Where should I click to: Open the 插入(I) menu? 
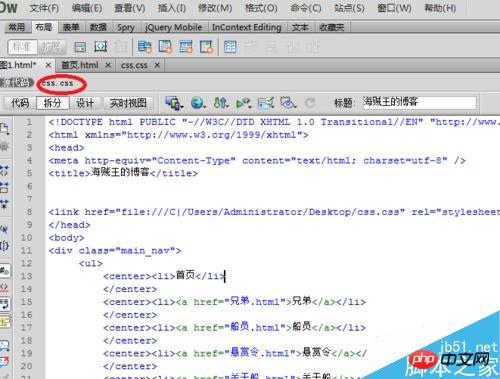pos(172,8)
